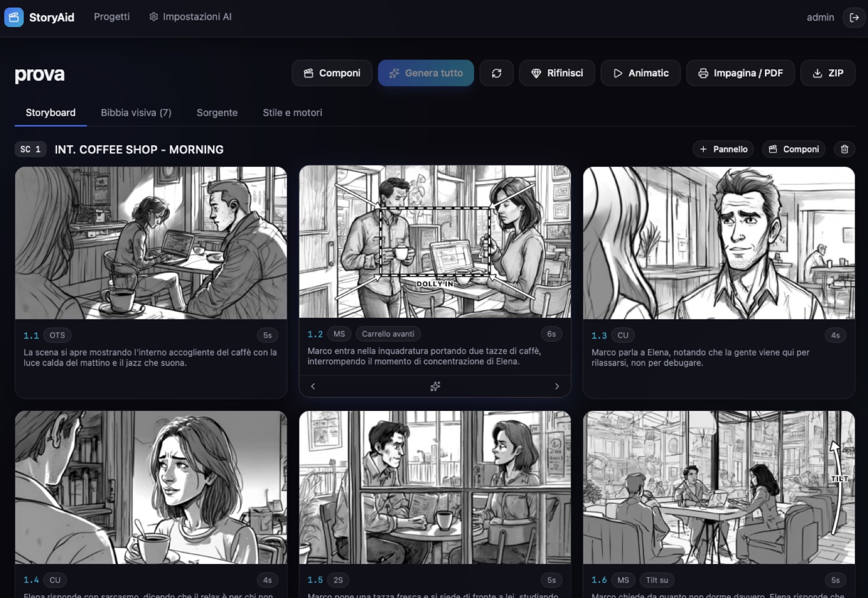The width and height of the screenshot is (868, 598).
Task: Click Componi in the scene 1 header
Action: pyautogui.click(x=794, y=149)
